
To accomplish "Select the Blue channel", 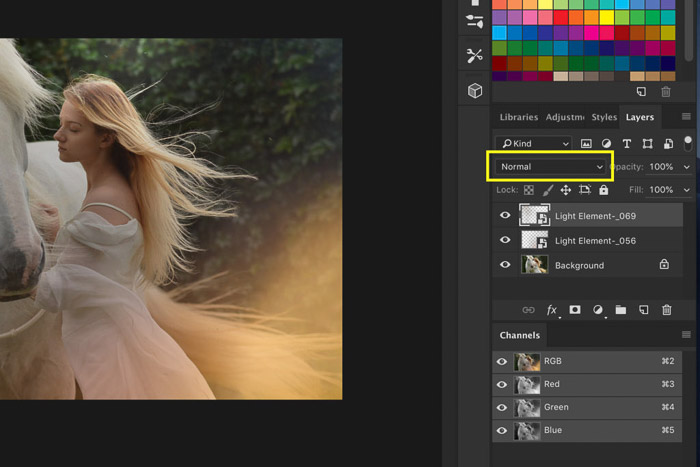I will tap(587, 431).
